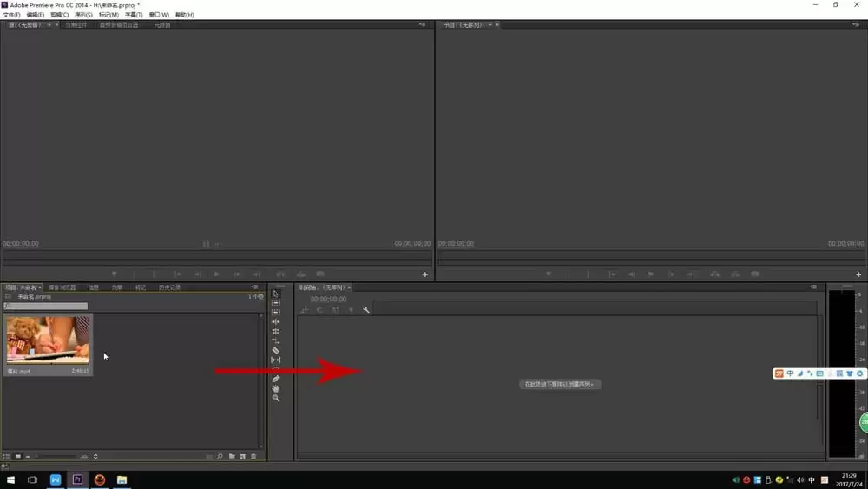Select the Pen tool
Viewport: 868px width, 489px height.
(276, 379)
